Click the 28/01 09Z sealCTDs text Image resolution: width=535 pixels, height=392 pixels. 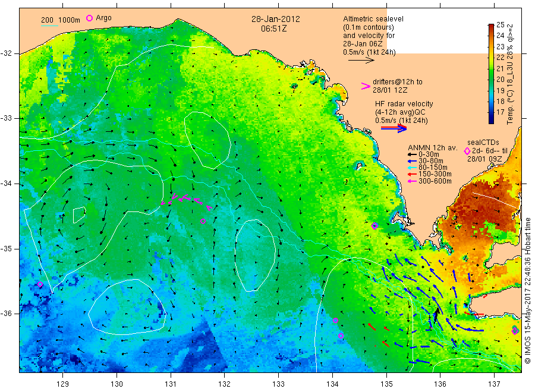tap(484, 159)
